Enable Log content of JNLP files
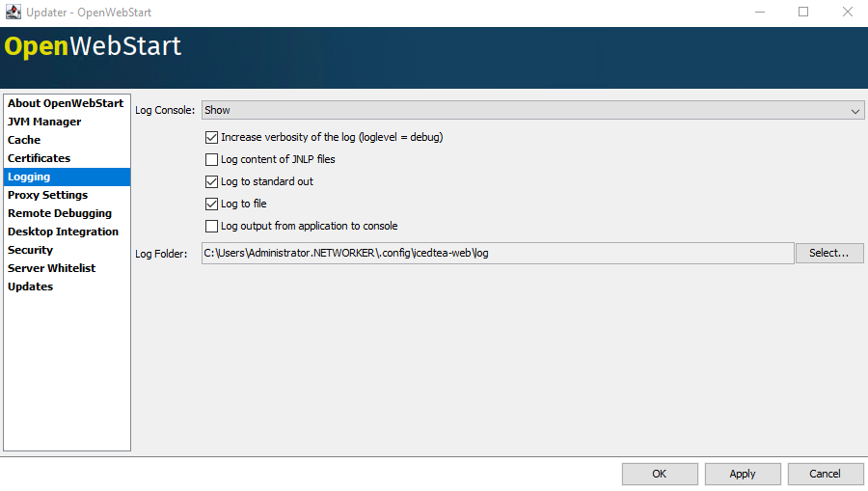This screenshot has height=491, width=868. [212, 159]
